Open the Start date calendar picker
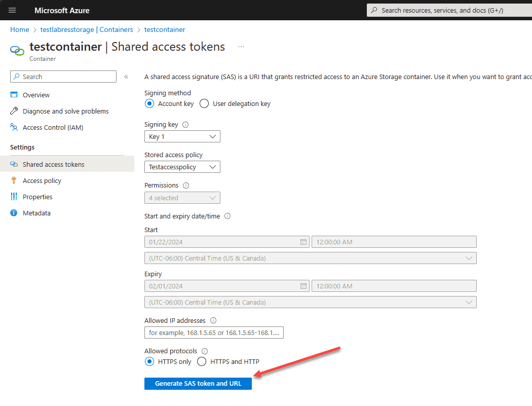532x406 pixels. tap(303, 242)
